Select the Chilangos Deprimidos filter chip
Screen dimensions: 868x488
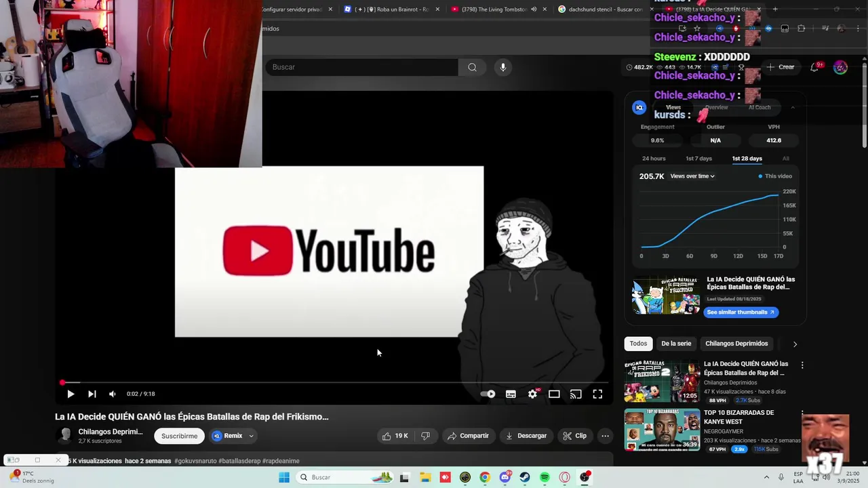pos(736,344)
